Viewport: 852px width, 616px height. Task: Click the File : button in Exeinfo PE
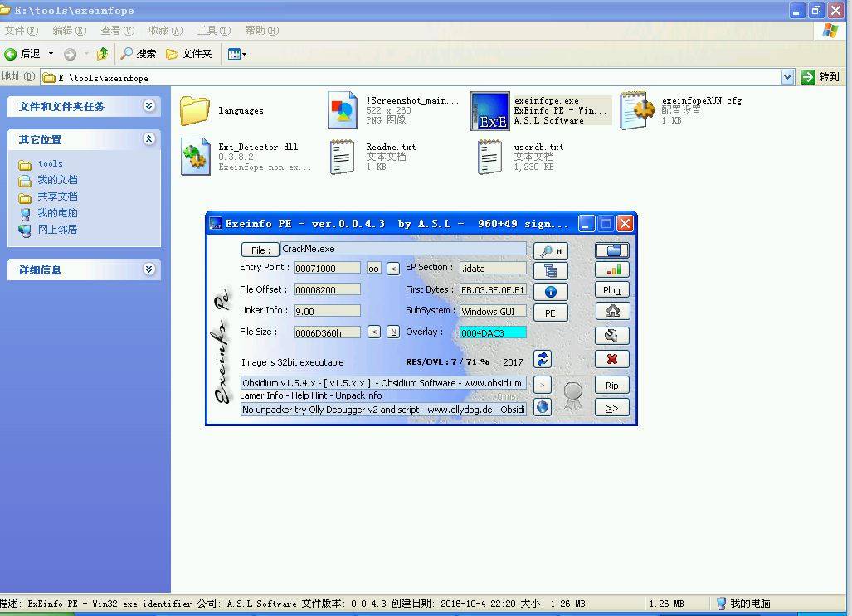(x=260, y=250)
